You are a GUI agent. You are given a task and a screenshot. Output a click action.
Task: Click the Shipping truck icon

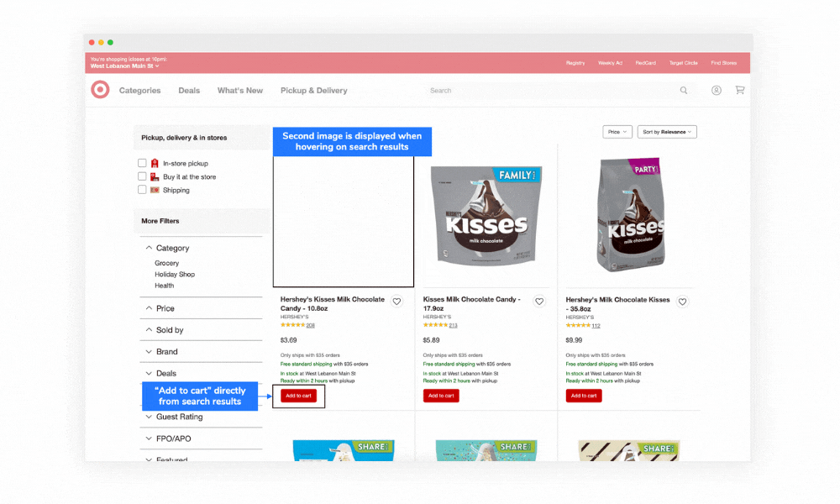point(155,190)
